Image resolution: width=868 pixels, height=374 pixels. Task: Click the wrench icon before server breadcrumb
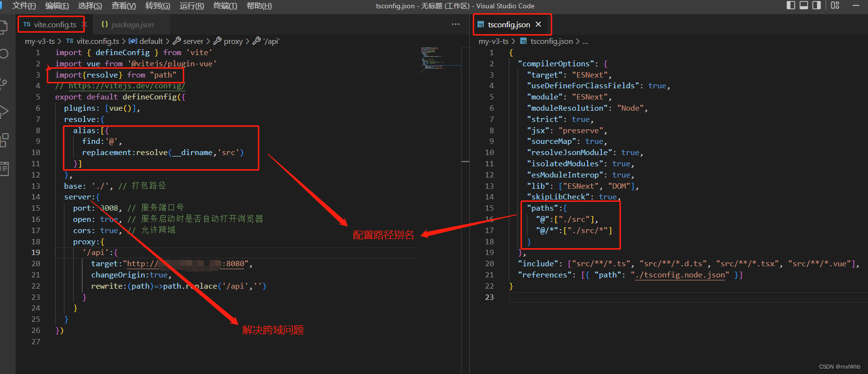tap(177, 41)
